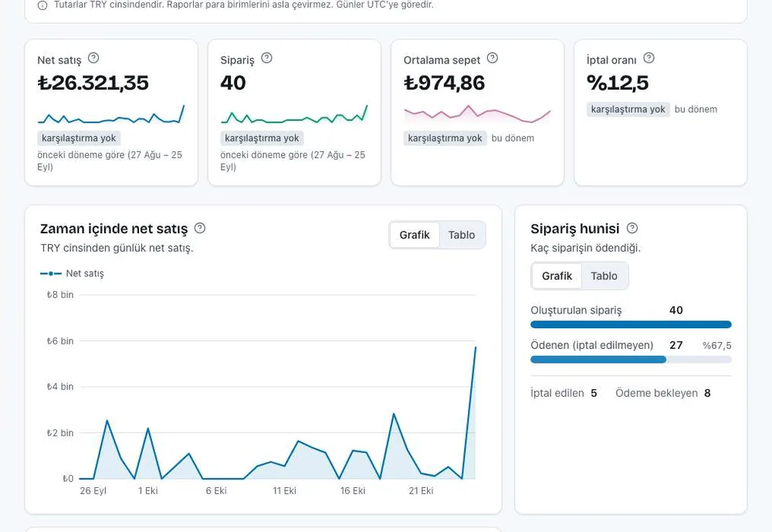Click the final peak of net sales chart
The image size is (772, 532).
475,347
